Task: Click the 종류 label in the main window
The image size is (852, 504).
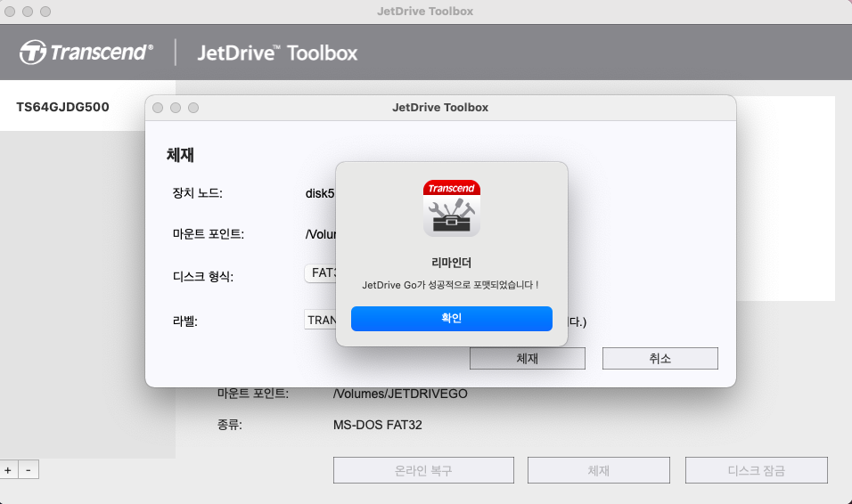Action: (x=229, y=425)
